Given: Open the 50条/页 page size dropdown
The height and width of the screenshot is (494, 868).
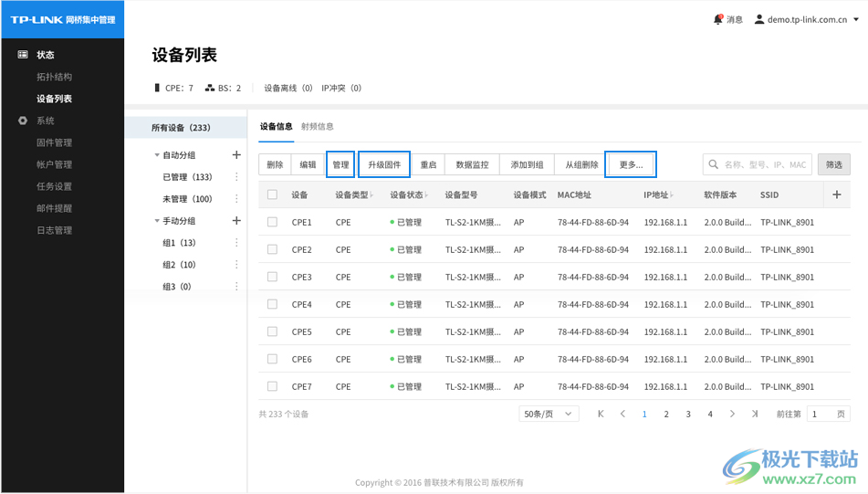Looking at the screenshot, I should tap(549, 414).
